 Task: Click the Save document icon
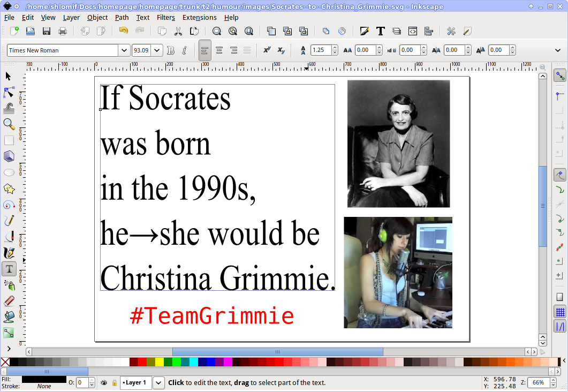tap(47, 31)
